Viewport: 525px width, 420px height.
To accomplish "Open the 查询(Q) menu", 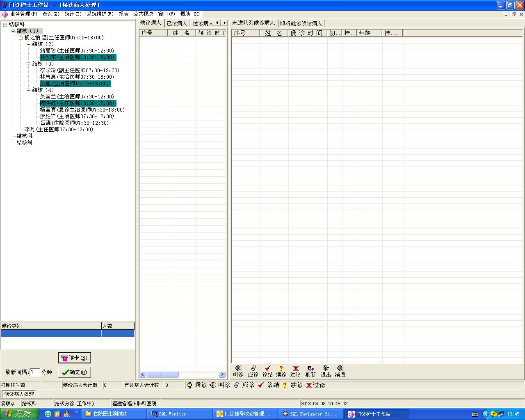I will (x=51, y=14).
